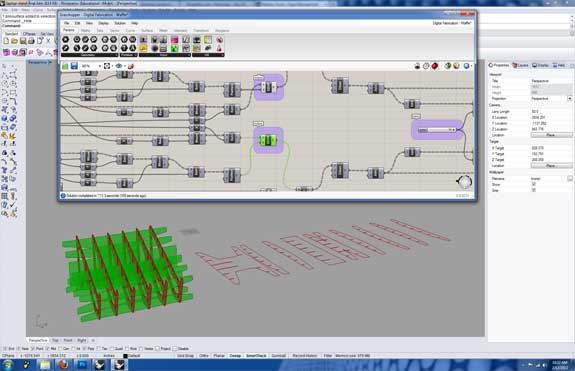Click the blue save icon in Grasshopper toolbar
Viewport: 575px width, 371px height.
click(x=74, y=66)
